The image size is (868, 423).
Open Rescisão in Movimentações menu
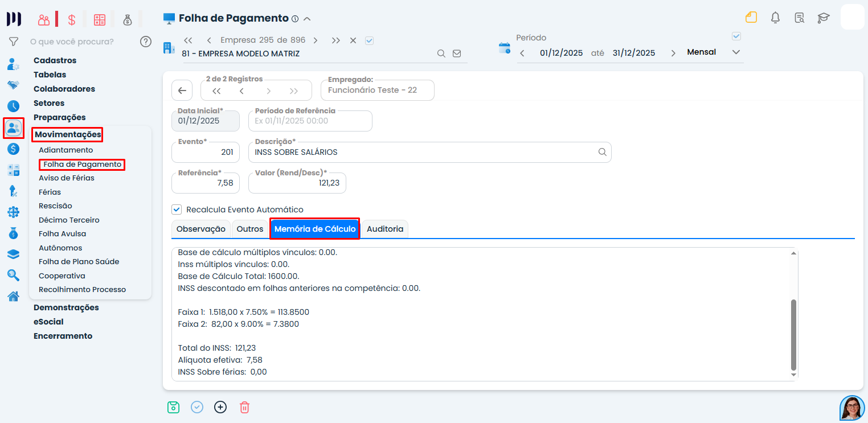[55, 206]
